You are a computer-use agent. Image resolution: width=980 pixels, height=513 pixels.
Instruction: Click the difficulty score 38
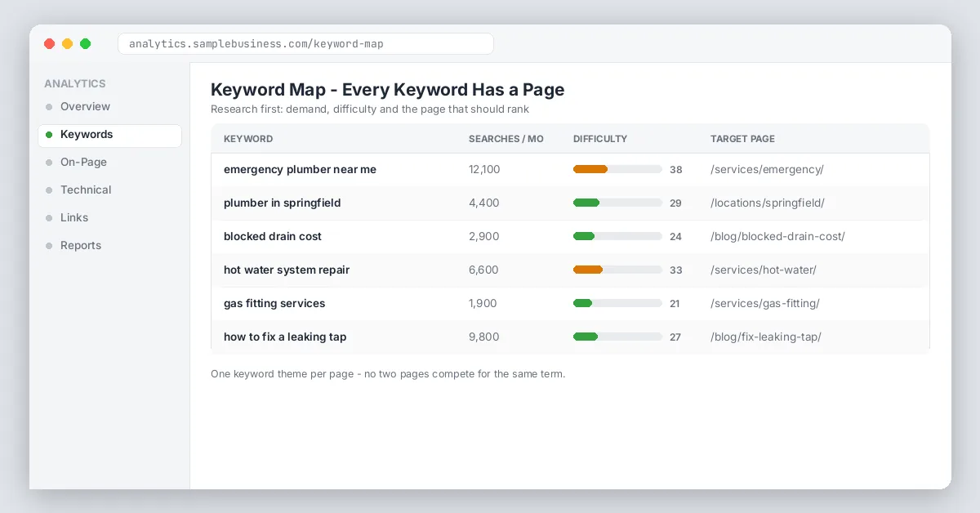[x=675, y=170]
